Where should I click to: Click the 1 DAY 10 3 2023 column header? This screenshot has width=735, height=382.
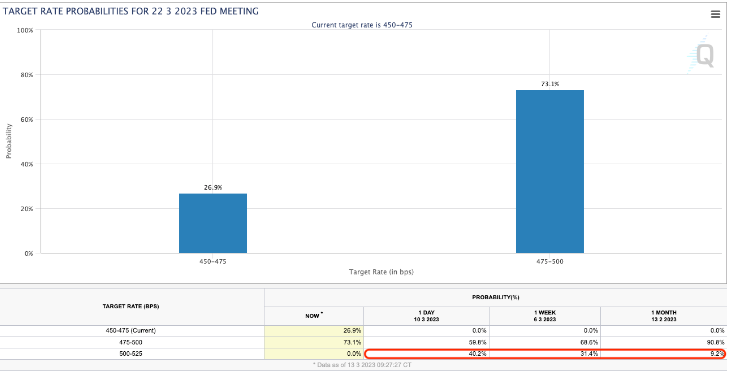pyautogui.click(x=426, y=316)
